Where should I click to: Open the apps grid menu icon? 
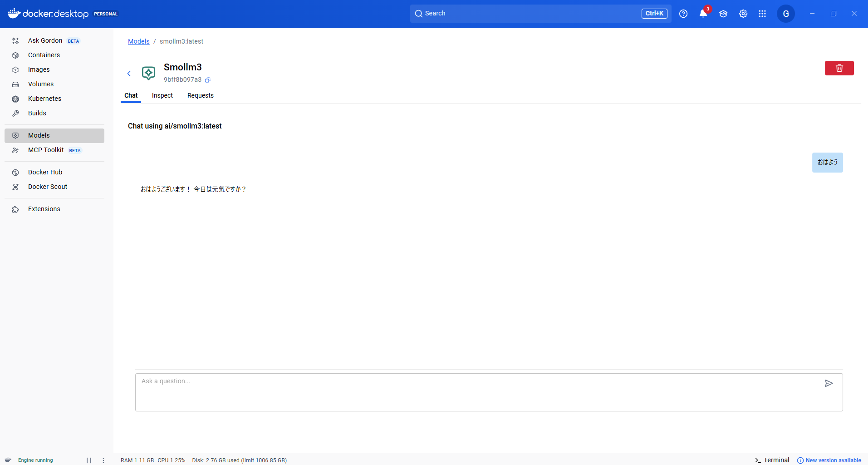[x=762, y=14]
